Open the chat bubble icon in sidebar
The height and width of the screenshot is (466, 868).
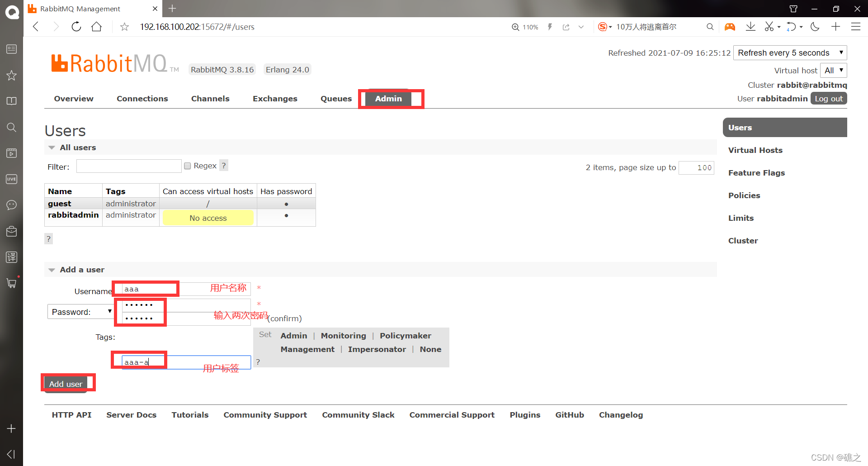[x=11, y=205]
